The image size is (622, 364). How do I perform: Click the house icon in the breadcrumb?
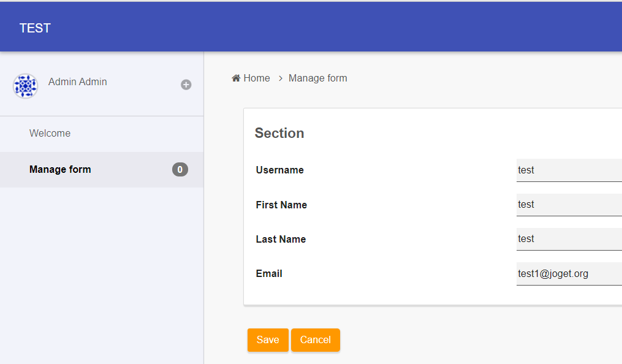236,78
